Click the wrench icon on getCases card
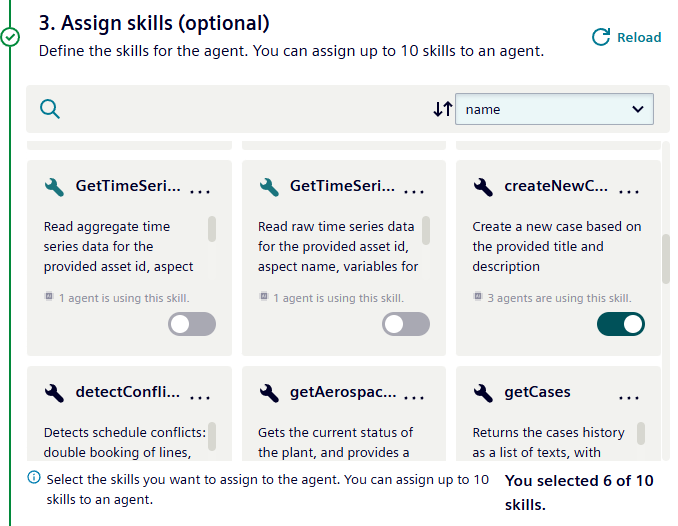 point(483,392)
